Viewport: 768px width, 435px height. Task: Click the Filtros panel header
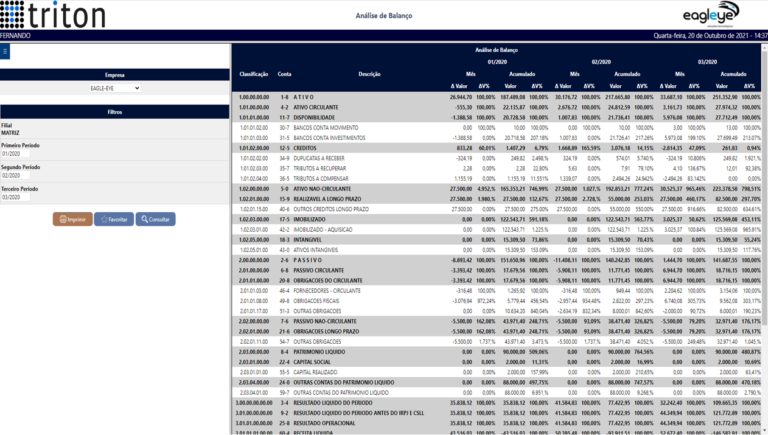point(115,112)
